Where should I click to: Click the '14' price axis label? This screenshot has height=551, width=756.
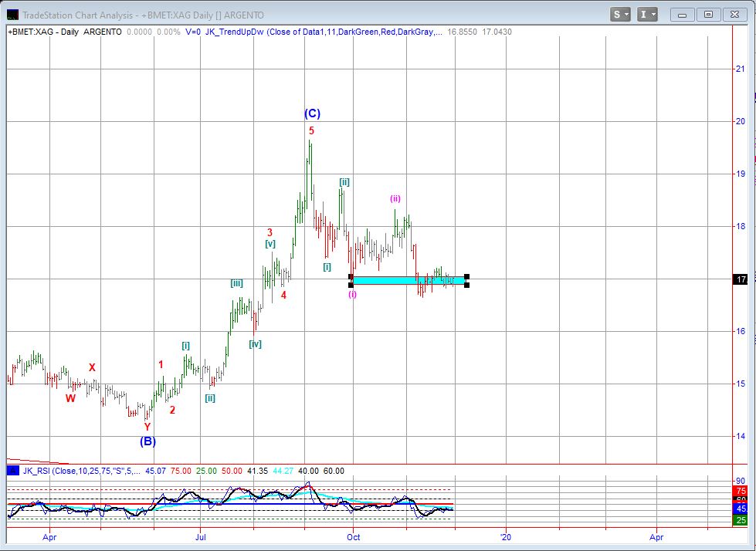740,436
